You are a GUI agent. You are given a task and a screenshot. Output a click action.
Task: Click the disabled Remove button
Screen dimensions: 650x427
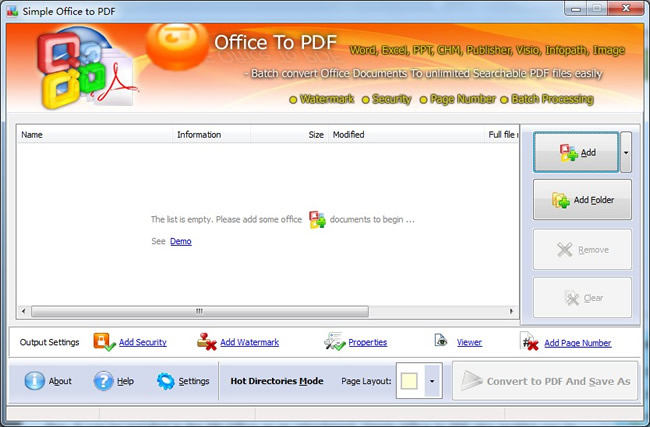pyautogui.click(x=582, y=250)
